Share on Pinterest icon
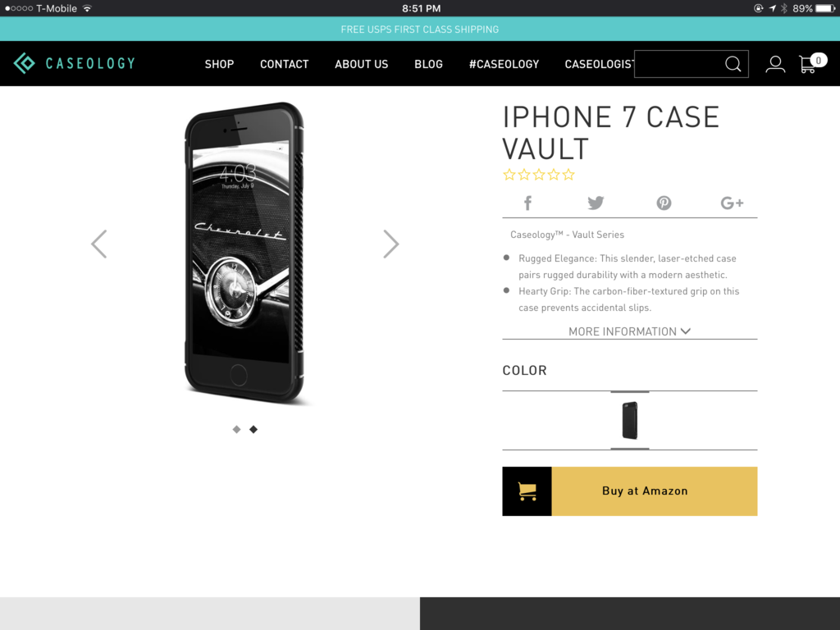 (664, 203)
